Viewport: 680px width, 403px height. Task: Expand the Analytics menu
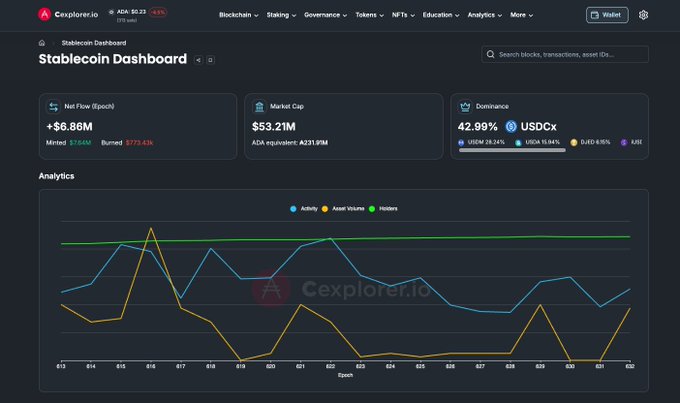point(484,15)
